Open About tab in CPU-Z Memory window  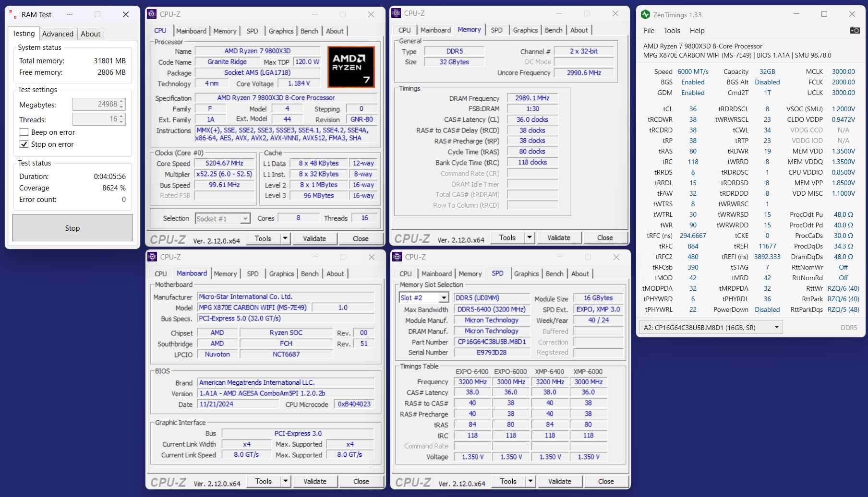tap(579, 30)
